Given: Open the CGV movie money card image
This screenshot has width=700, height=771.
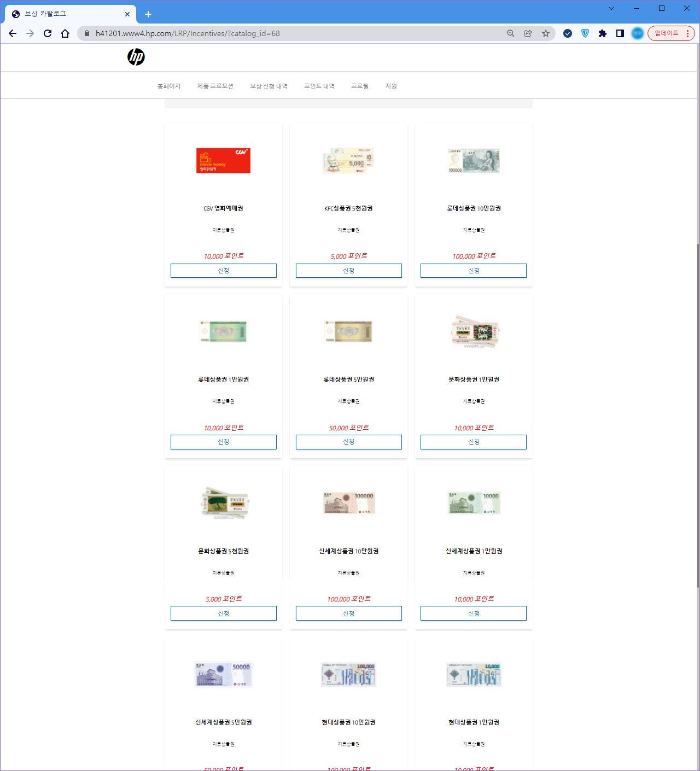Looking at the screenshot, I should pos(224,161).
